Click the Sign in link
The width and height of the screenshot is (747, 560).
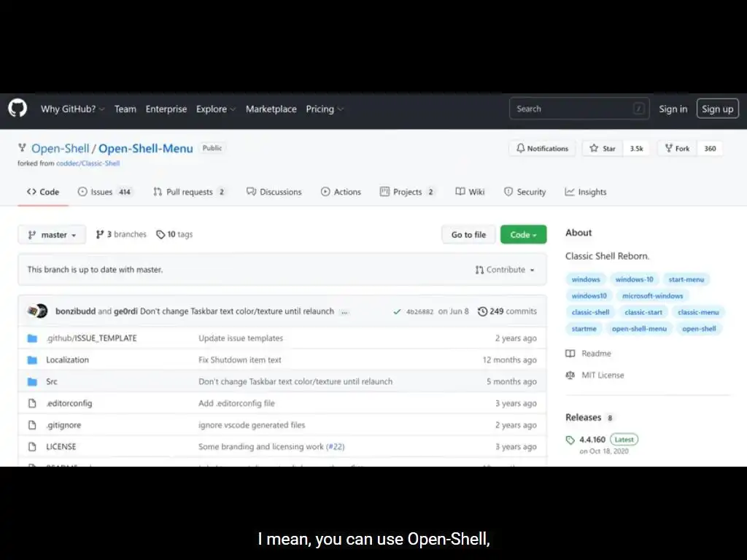tap(673, 109)
